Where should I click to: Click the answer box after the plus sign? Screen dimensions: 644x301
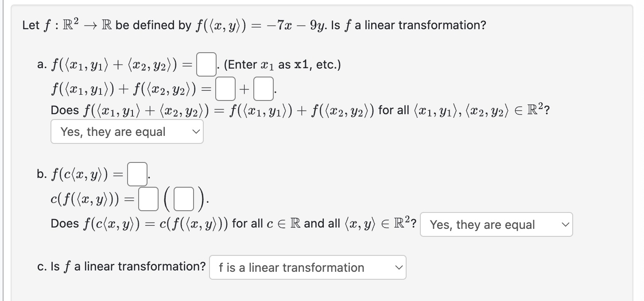pyautogui.click(x=263, y=89)
